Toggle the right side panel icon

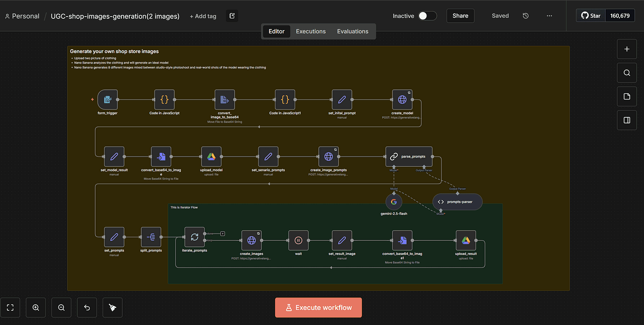(627, 120)
